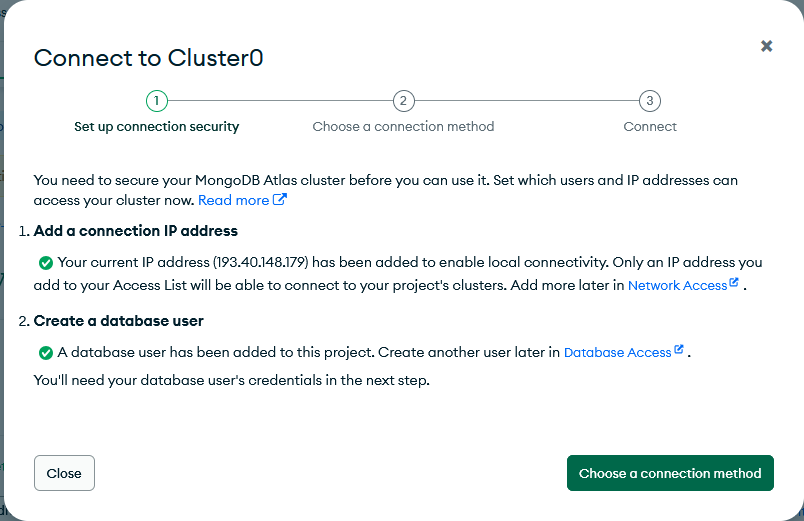Viewport: 804px width, 521px height.
Task: Click the X icon to dismiss the dialog
Action: tap(766, 46)
